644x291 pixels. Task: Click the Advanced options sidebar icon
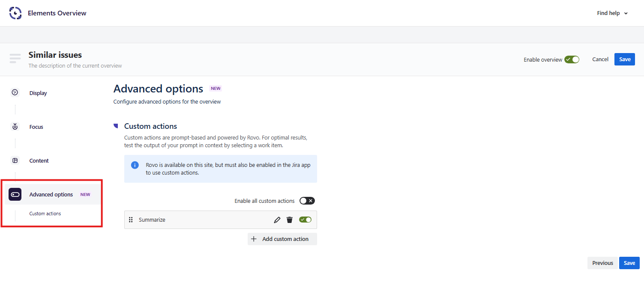pyautogui.click(x=15, y=194)
